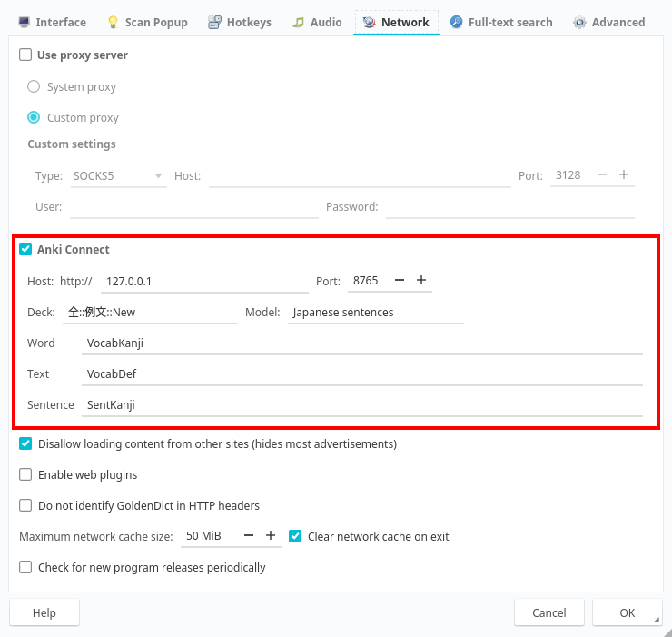Switch to the Advanced tab

pos(608,22)
